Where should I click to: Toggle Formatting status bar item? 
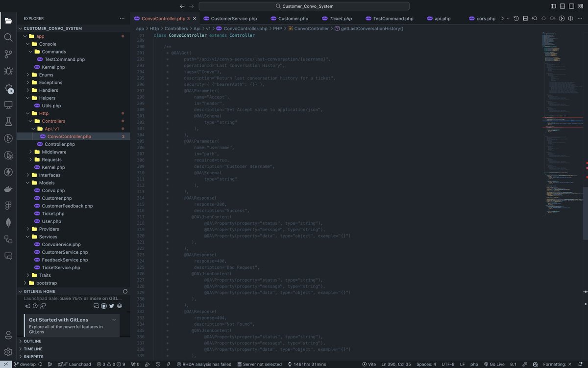[558, 364]
